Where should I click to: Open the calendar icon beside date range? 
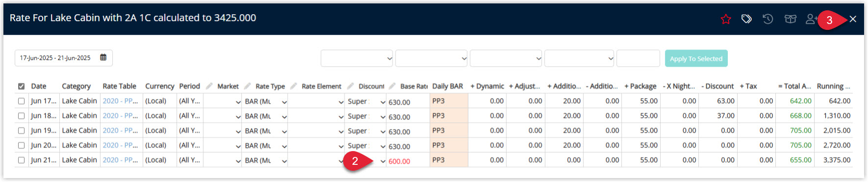click(103, 57)
